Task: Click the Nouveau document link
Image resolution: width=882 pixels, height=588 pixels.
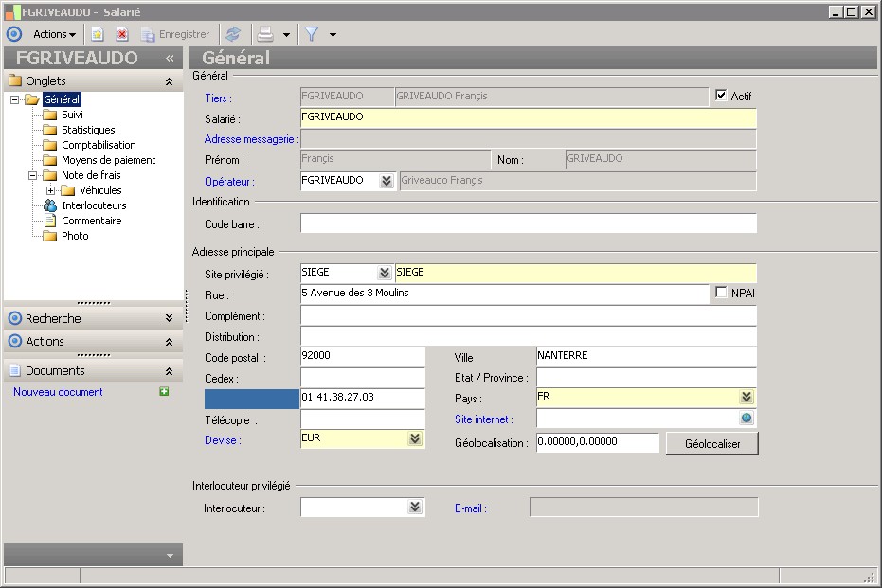Action: click(58, 392)
